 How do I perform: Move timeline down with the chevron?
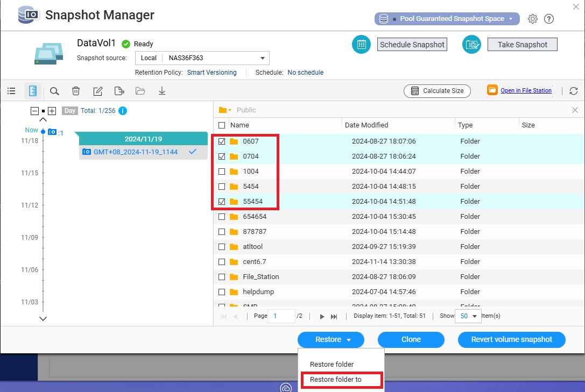[x=43, y=318]
